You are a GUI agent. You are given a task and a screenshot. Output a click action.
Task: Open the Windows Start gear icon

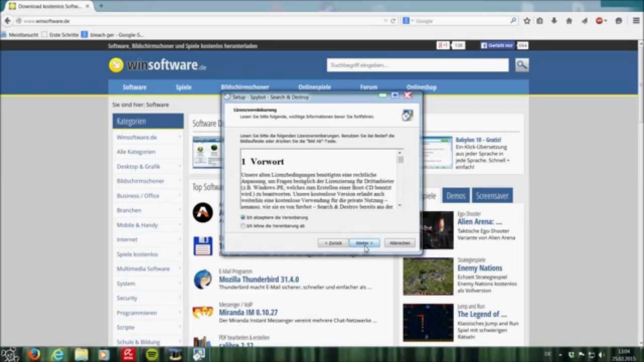[10, 354]
